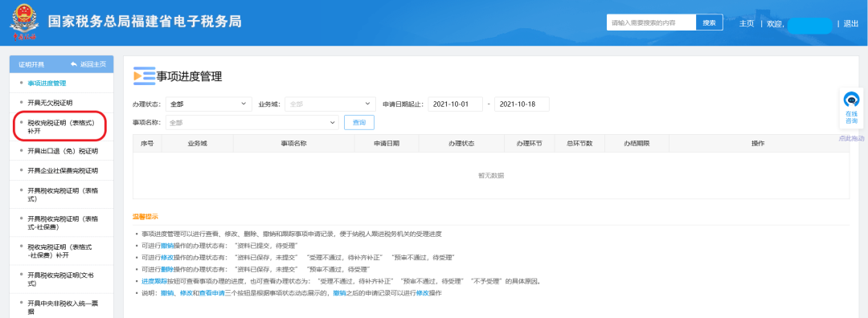Click the table's 事项名称 column header
The height and width of the screenshot is (318, 868).
click(x=294, y=143)
